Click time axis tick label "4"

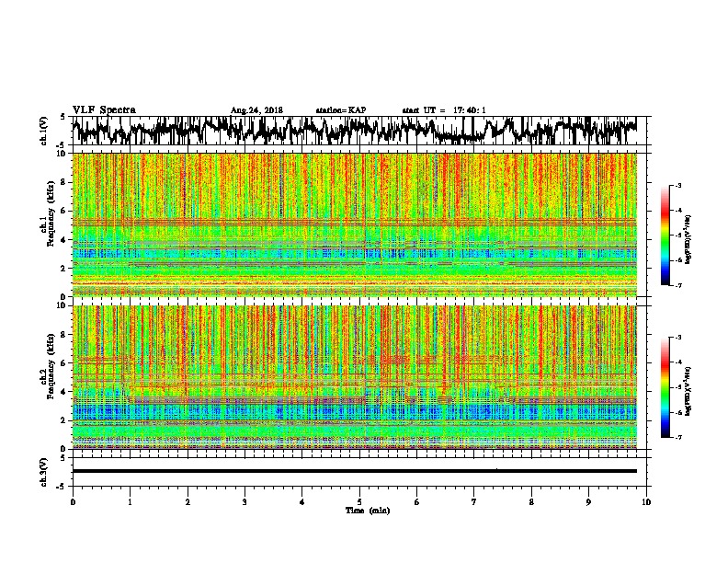301,502
